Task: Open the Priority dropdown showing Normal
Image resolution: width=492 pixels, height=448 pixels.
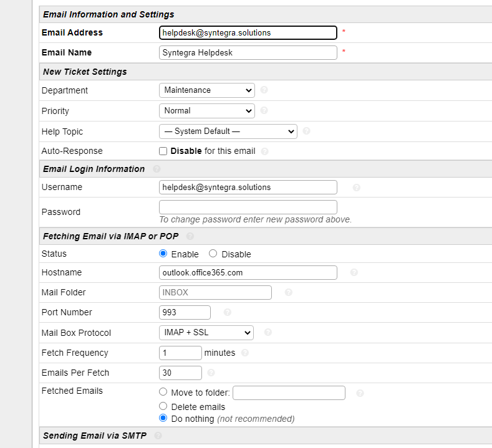Action: (206, 111)
